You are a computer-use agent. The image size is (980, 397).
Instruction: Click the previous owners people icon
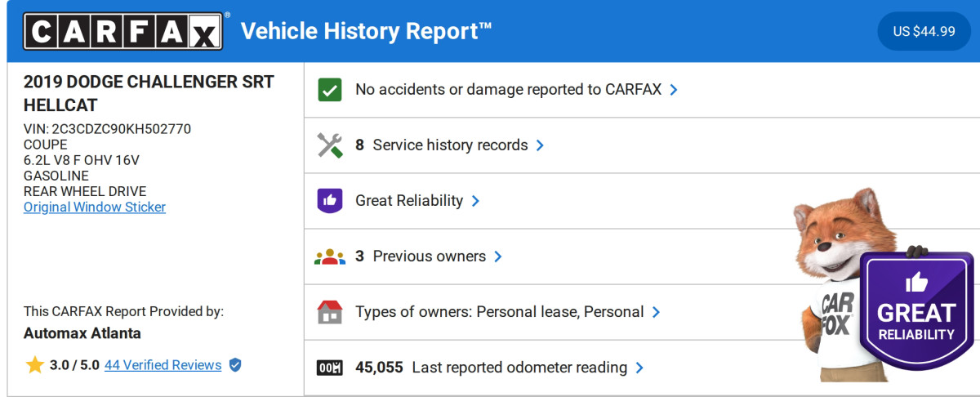point(329,256)
